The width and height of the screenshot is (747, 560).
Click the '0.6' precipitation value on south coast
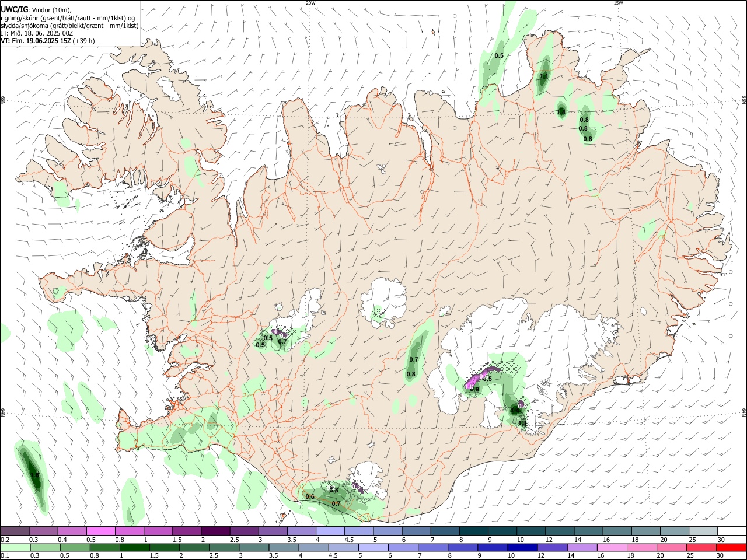click(310, 497)
